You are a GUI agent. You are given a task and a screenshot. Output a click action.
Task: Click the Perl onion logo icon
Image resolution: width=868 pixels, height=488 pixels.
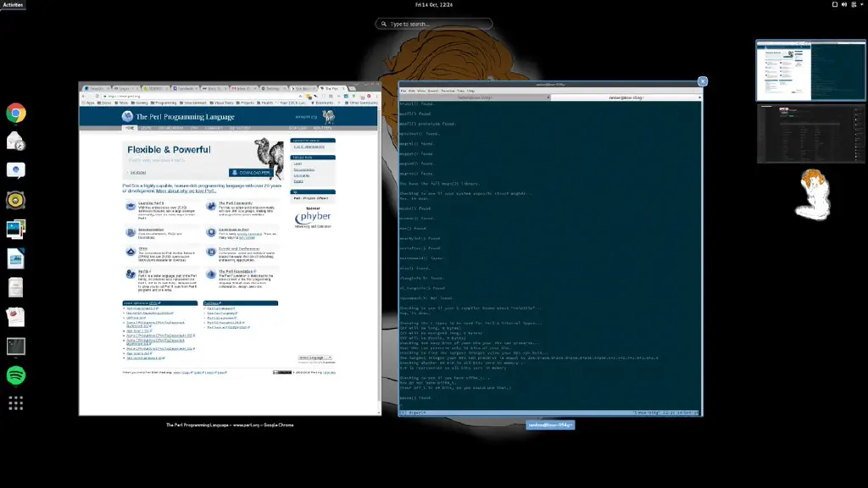point(127,116)
